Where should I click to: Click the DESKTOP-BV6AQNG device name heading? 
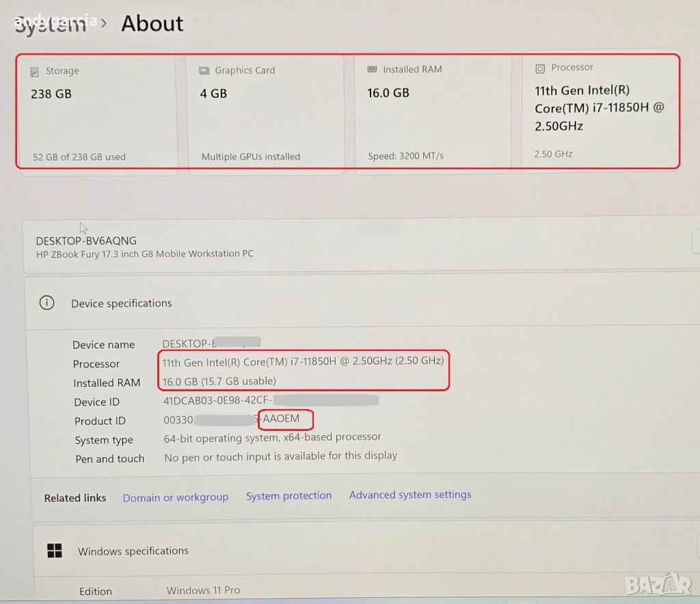[x=86, y=241]
